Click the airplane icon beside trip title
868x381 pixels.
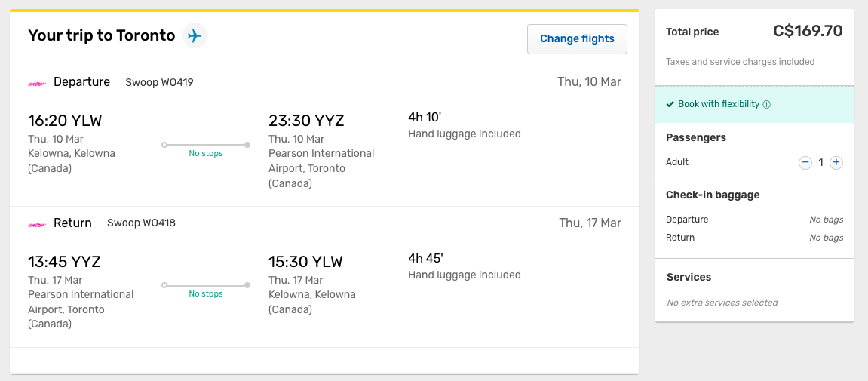195,35
